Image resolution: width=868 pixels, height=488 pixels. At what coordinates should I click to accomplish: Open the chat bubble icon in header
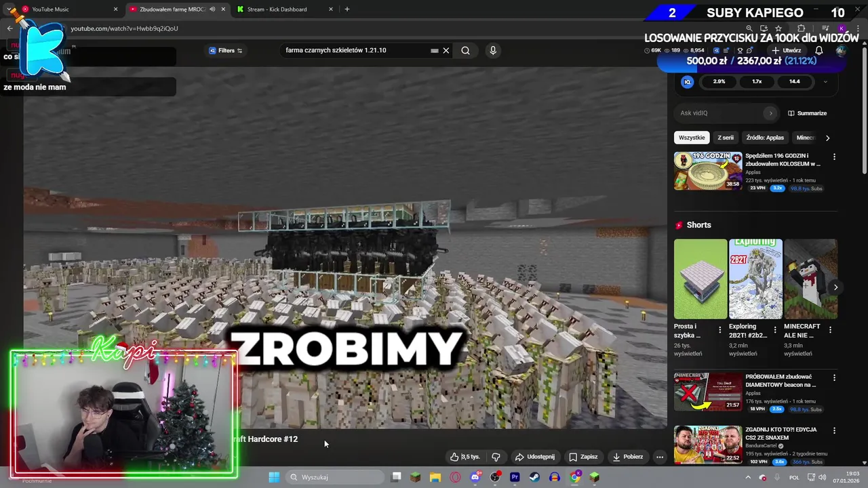click(x=749, y=50)
